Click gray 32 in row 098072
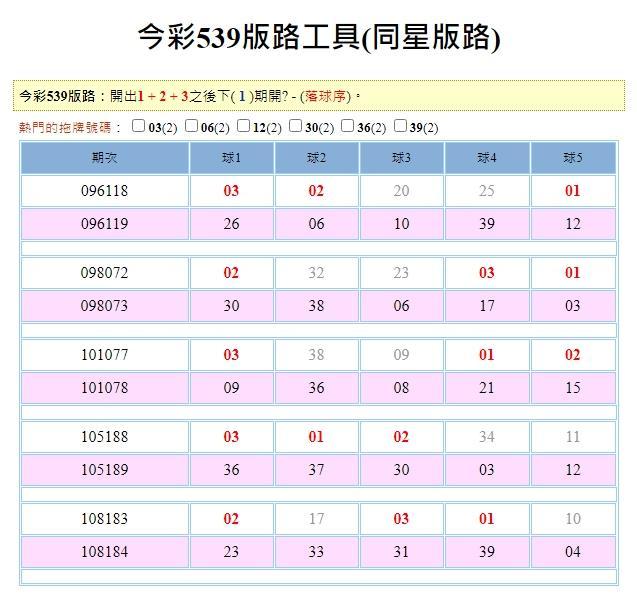The width and height of the screenshot is (637, 596). point(316,273)
